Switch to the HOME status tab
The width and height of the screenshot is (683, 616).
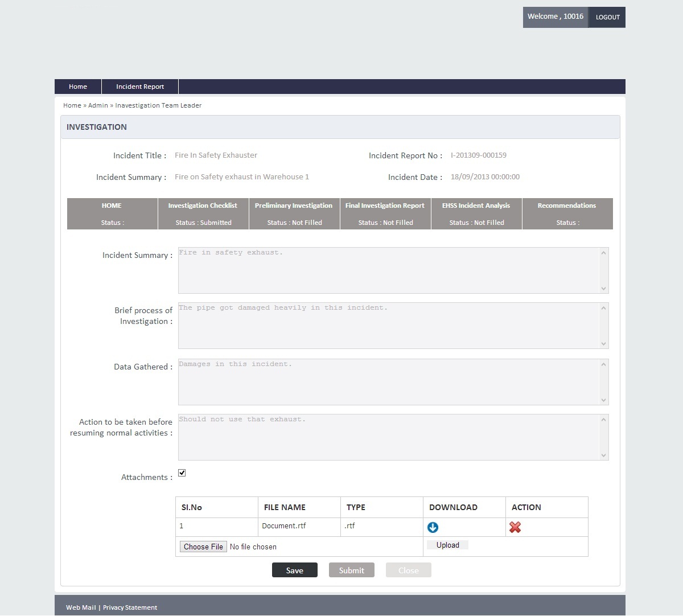click(x=112, y=214)
